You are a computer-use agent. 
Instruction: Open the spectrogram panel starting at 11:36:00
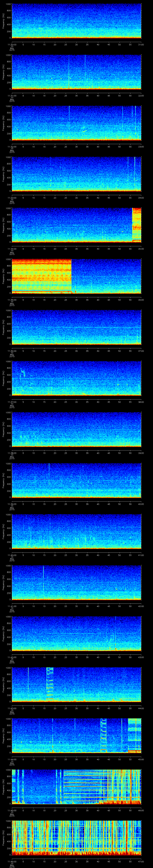coord(76,327)
